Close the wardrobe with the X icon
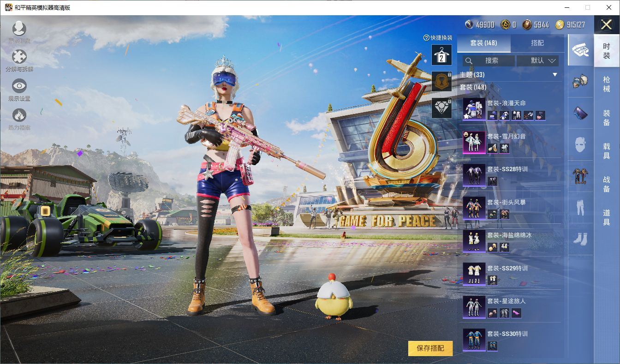The height and width of the screenshot is (364, 620). coord(606,24)
